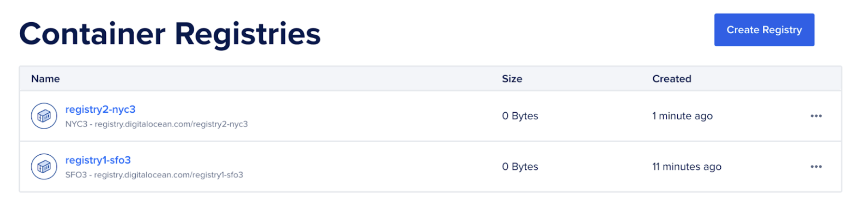
Task: Click the 0 Bytes size of registry2-nyc3
Action: [x=520, y=116]
